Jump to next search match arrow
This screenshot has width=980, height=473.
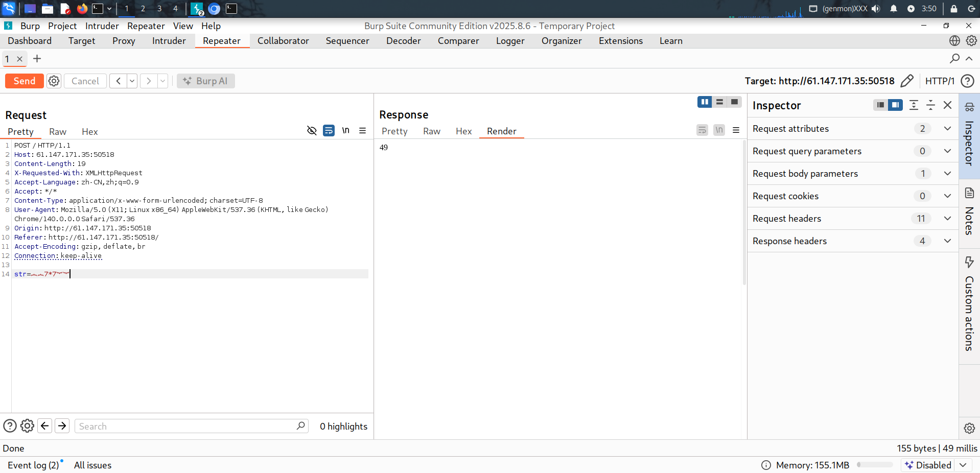point(62,425)
